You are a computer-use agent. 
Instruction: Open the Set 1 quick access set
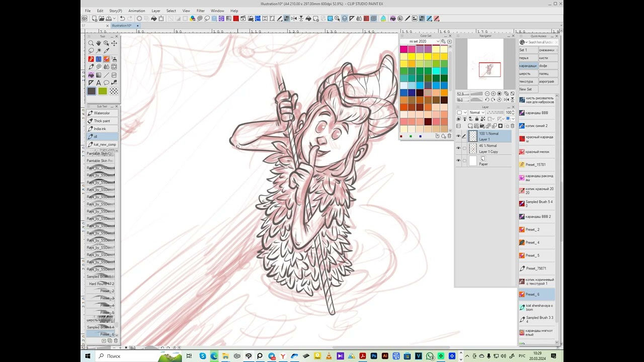pos(528,50)
